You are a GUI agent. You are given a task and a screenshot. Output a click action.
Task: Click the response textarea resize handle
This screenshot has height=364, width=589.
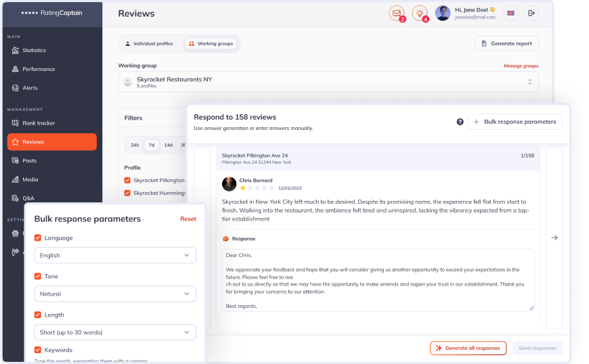531,308
